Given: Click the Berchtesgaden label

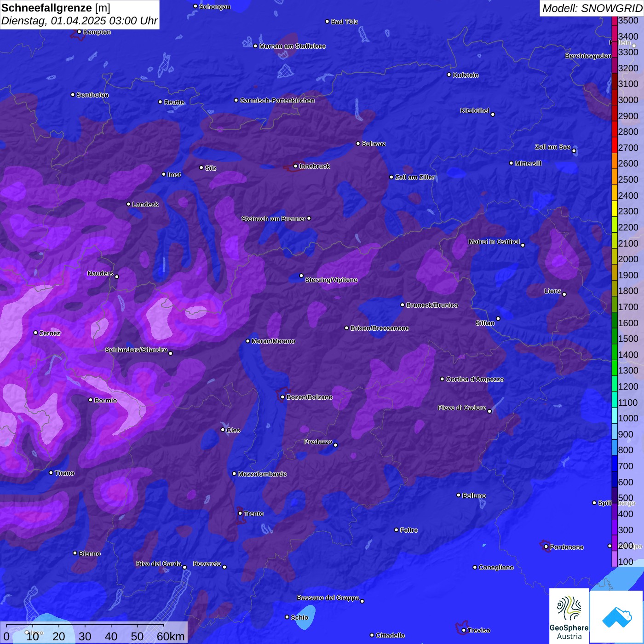Looking at the screenshot, I should tap(588, 56).
